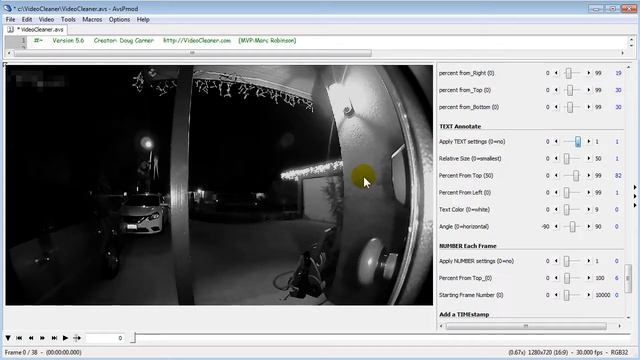Viewport: 640px width, 360px height.
Task: Decrease Relative Size with left arrow
Action: 556,158
